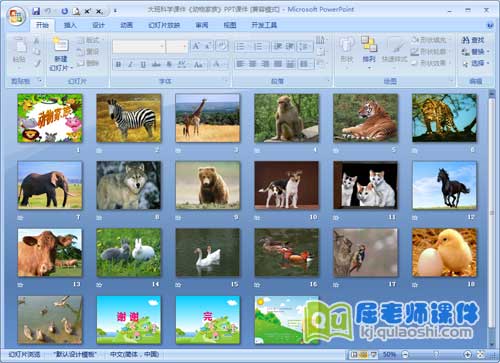
Task: Open the Clipboard group dialog launcher
Action: [40, 81]
